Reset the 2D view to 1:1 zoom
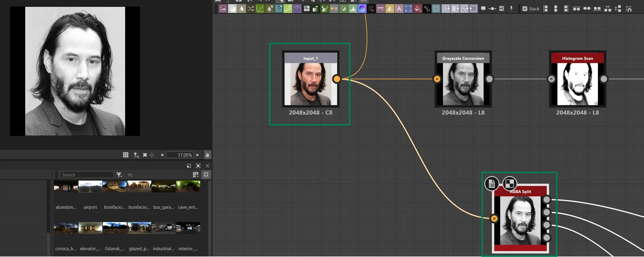Viewport: 644px width, 257px height. point(152,155)
